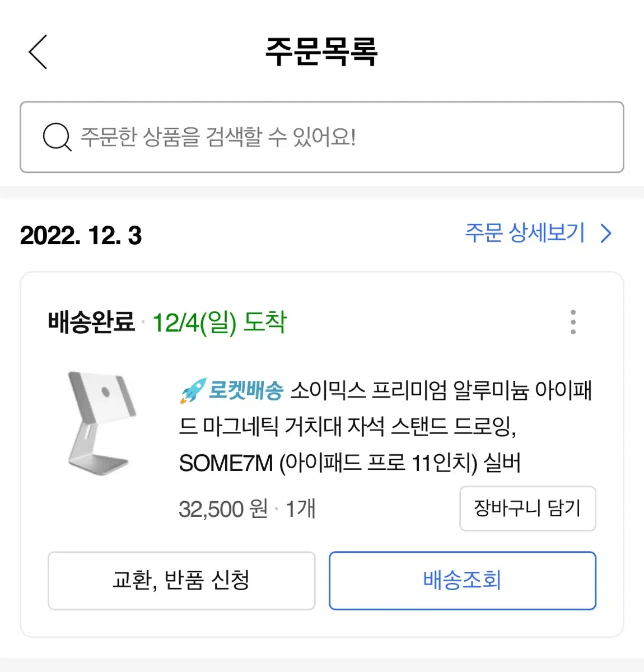Tap the magnifier search icon

[x=57, y=137]
